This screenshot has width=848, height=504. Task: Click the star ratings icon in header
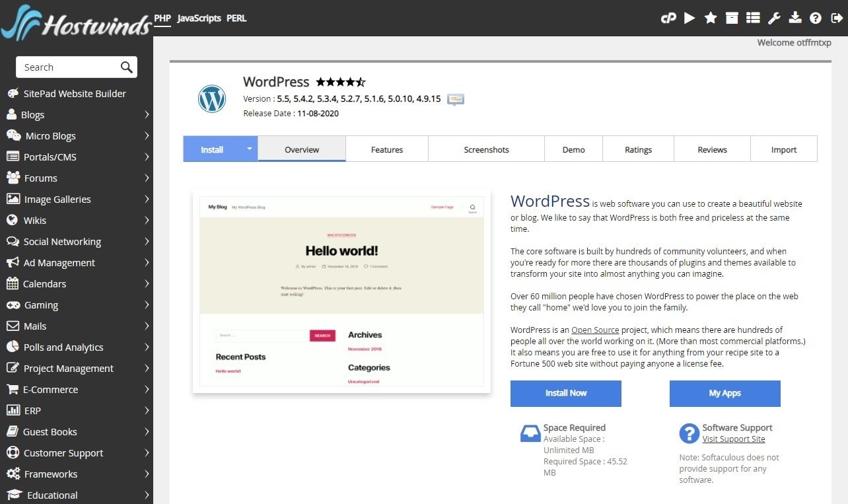click(711, 18)
